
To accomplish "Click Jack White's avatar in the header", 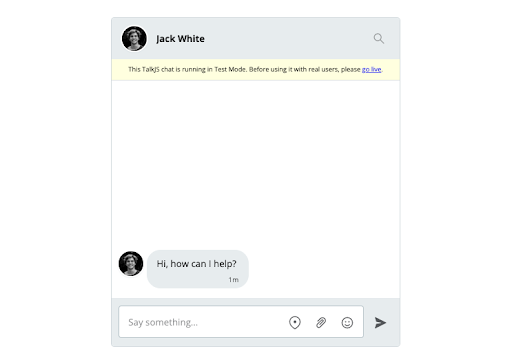I will [134, 39].
